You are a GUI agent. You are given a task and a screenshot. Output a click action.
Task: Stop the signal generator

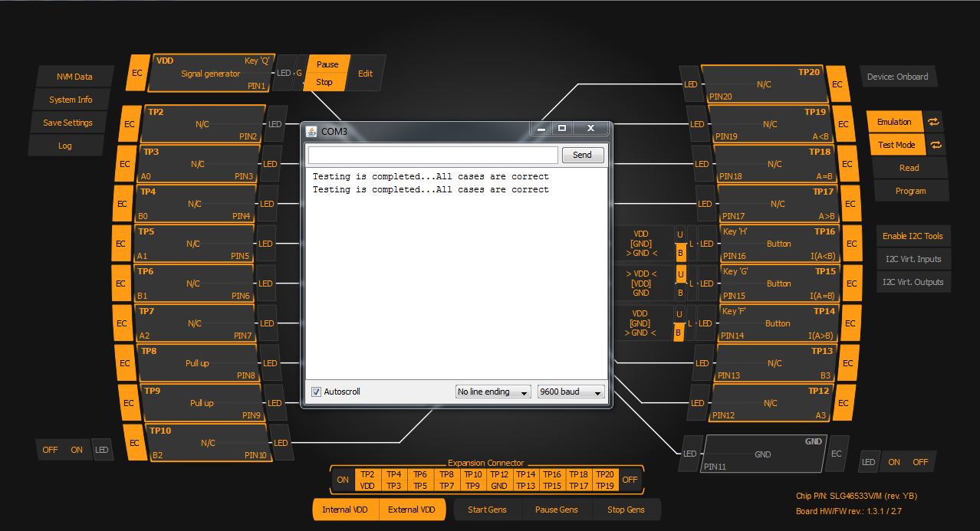pyautogui.click(x=324, y=82)
